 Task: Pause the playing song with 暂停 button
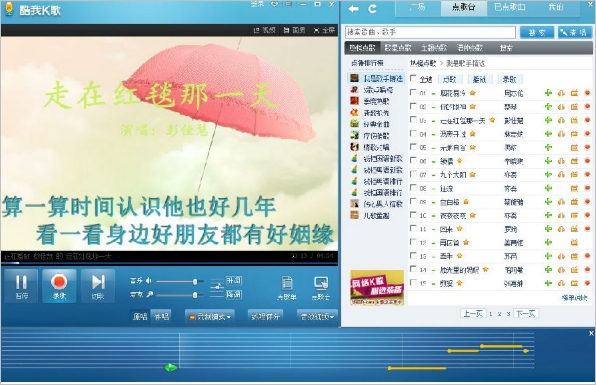(22, 286)
